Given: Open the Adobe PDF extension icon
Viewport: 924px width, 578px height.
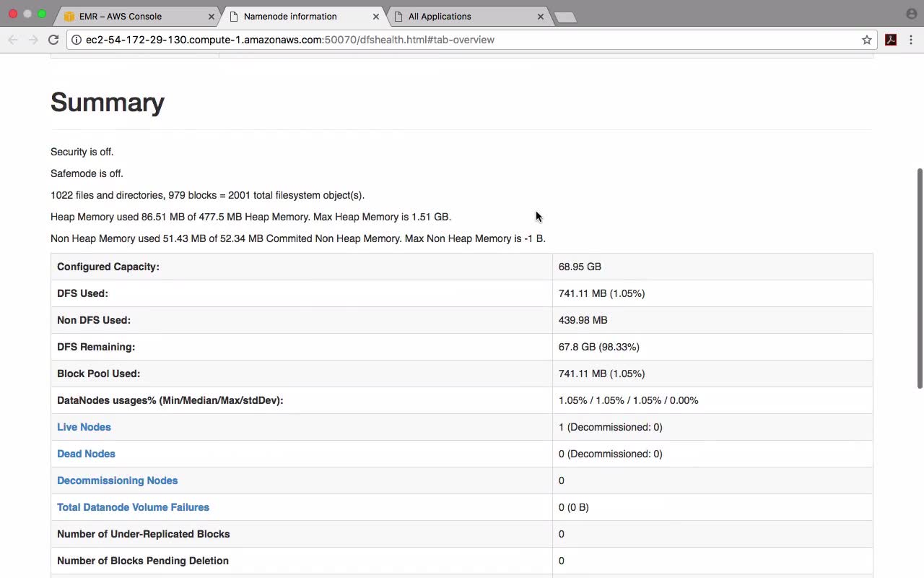Looking at the screenshot, I should [x=891, y=40].
